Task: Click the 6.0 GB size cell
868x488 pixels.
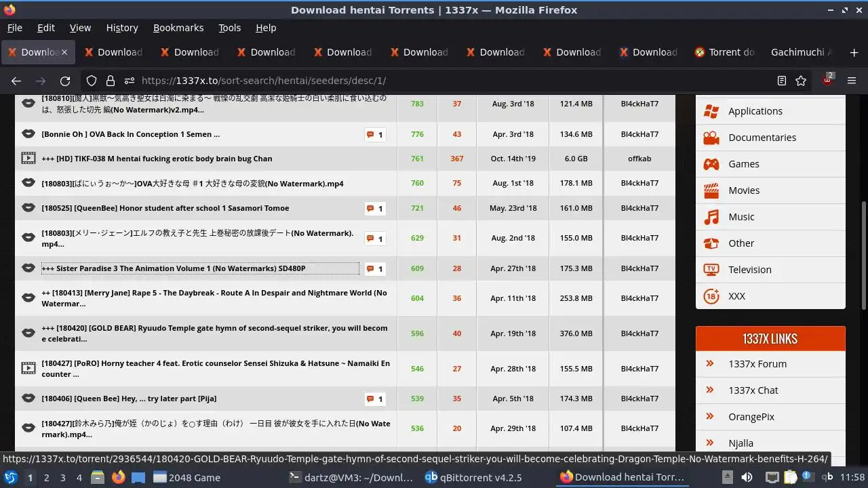Action: point(576,159)
